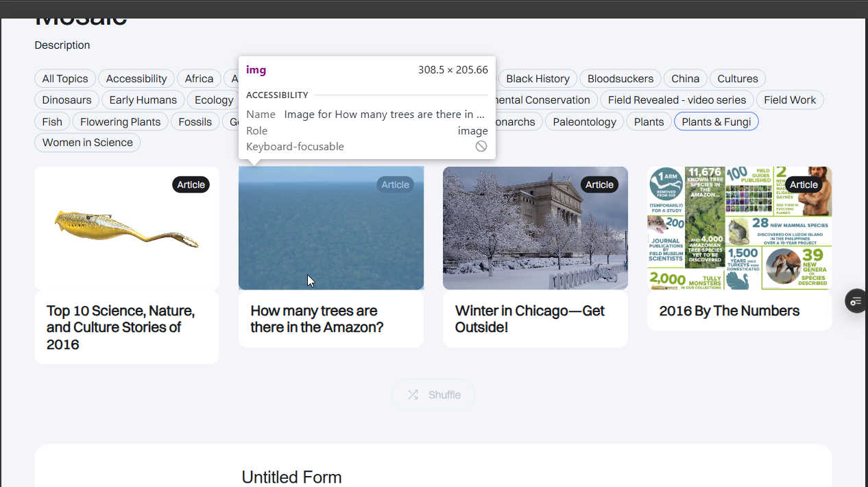
Task: Click the Shuffle button
Action: pyautogui.click(x=433, y=395)
